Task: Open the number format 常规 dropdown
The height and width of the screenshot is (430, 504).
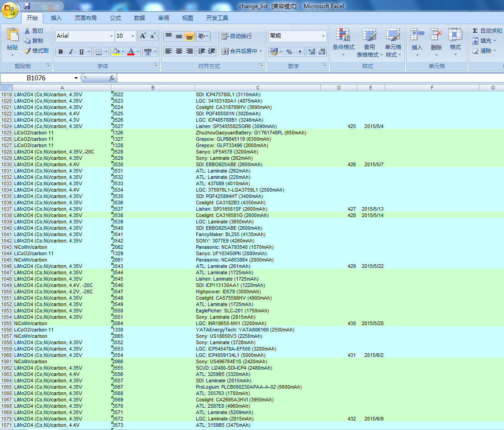Action: [x=323, y=36]
